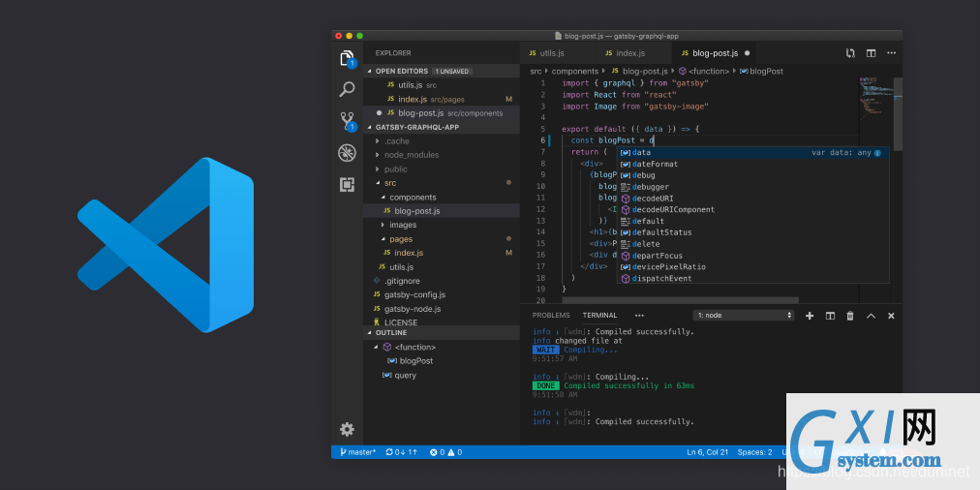The height and width of the screenshot is (490, 980).
Task: Expand the public folder
Action: (442, 169)
